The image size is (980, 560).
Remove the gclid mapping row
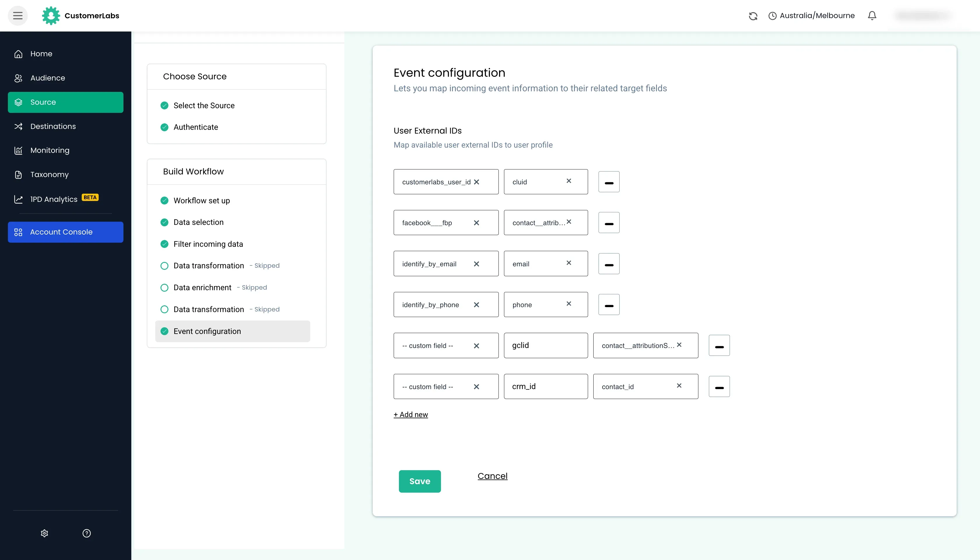[719, 345]
